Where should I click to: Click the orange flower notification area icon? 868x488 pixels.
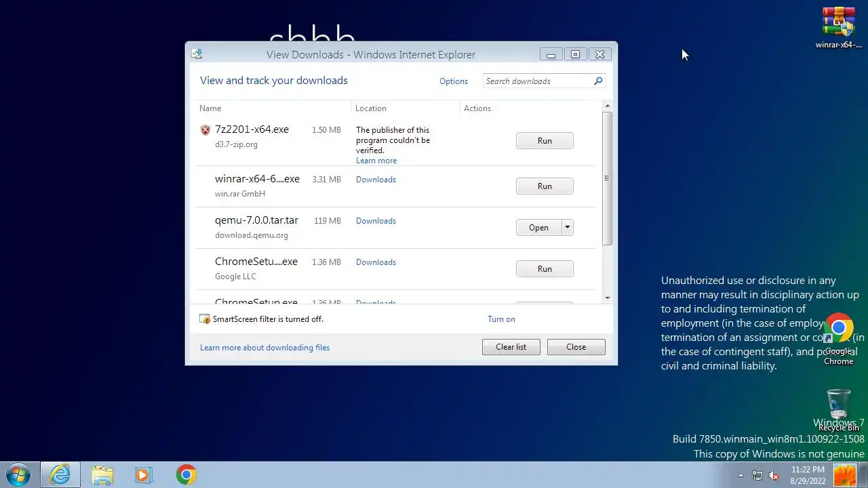pyautogui.click(x=844, y=475)
